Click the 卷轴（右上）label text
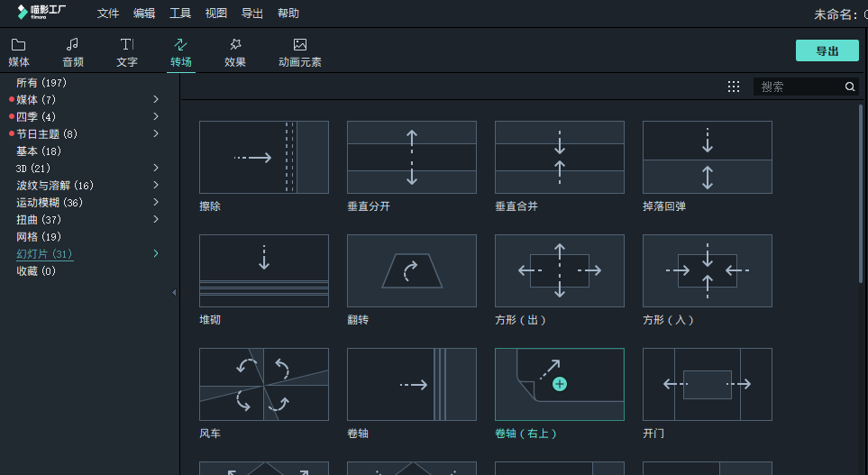 click(x=525, y=434)
